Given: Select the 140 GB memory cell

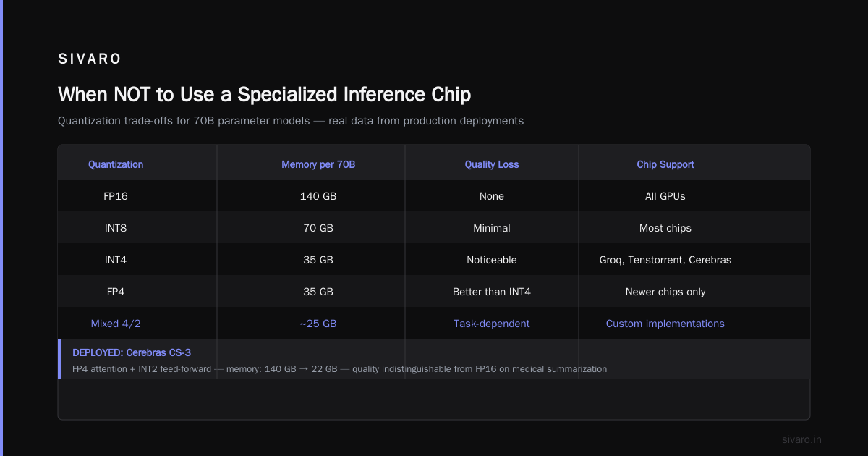Looking at the screenshot, I should (x=318, y=196).
